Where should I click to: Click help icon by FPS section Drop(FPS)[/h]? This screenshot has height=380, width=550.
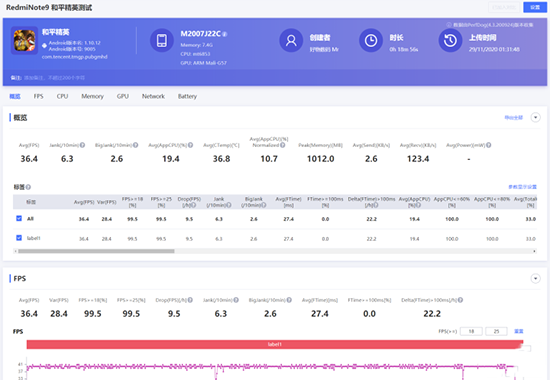tap(190, 300)
